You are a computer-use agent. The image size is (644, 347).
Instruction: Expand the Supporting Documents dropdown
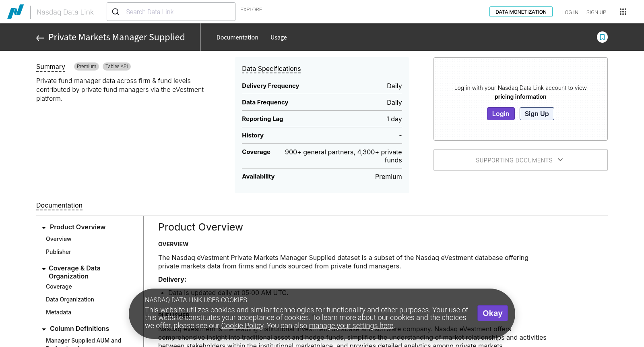(x=520, y=160)
